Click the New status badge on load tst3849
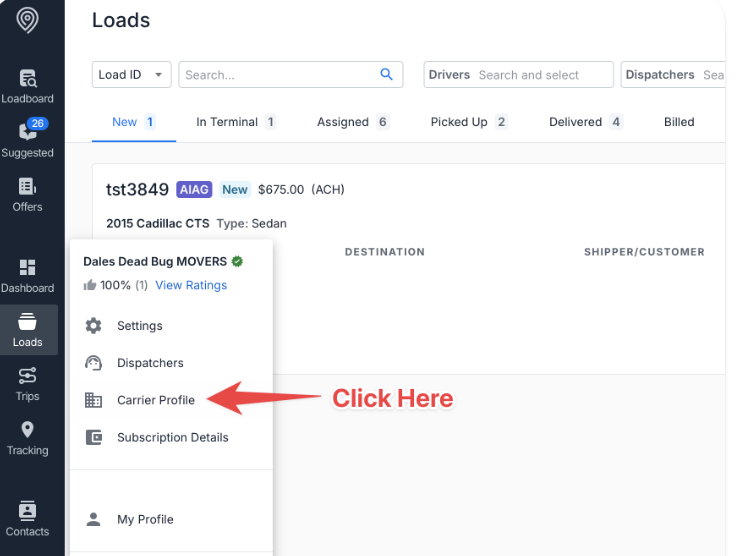750x556 pixels. click(235, 189)
